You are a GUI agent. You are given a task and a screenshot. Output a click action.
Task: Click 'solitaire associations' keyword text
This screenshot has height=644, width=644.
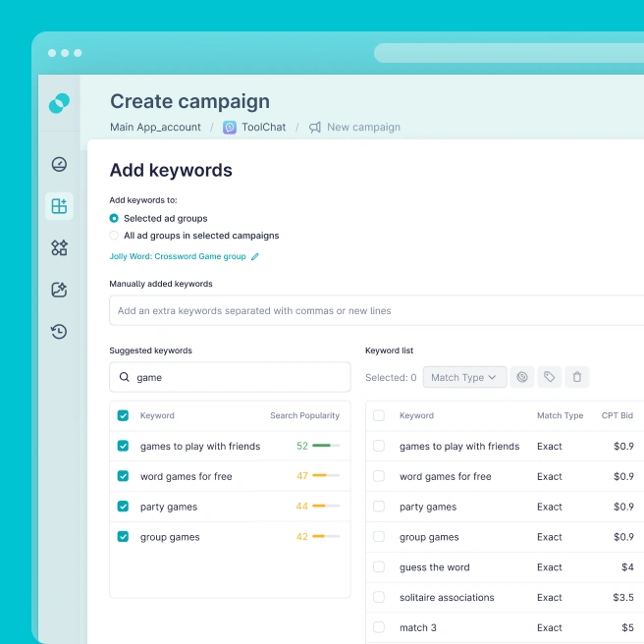point(447,598)
